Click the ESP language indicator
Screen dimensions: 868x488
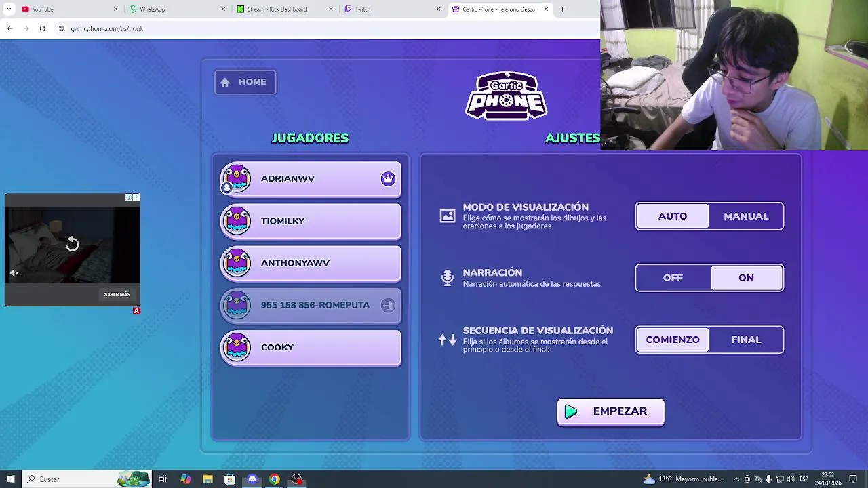pos(804,479)
